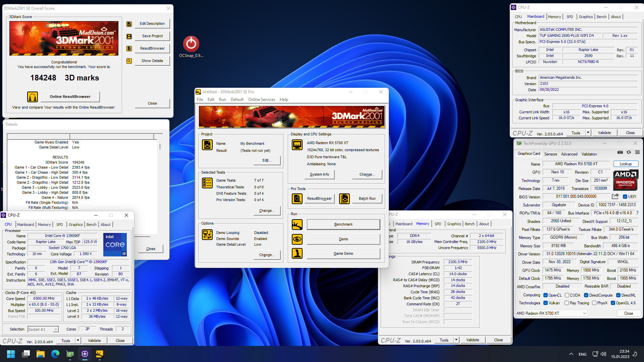The height and width of the screenshot is (362, 644).
Task: Toggle the DirectML checkbox
Action: click(618, 295)
